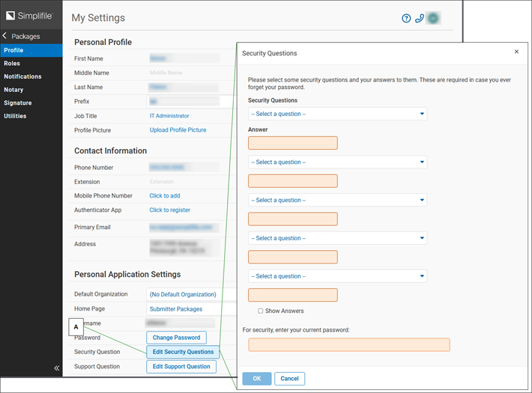Collapse the sidebar with double chevron
Image resolution: width=532 pixels, height=393 pixels.
[57, 368]
